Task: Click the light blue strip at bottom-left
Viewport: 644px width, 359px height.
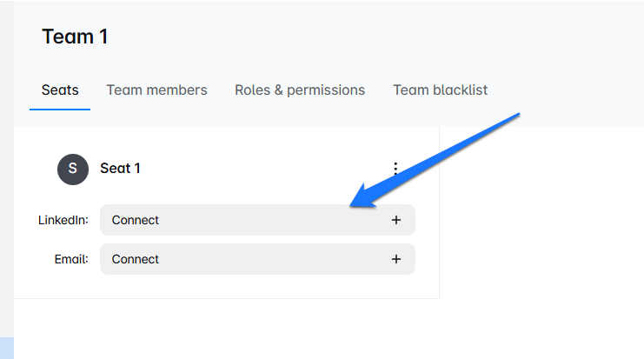Action: point(6,348)
